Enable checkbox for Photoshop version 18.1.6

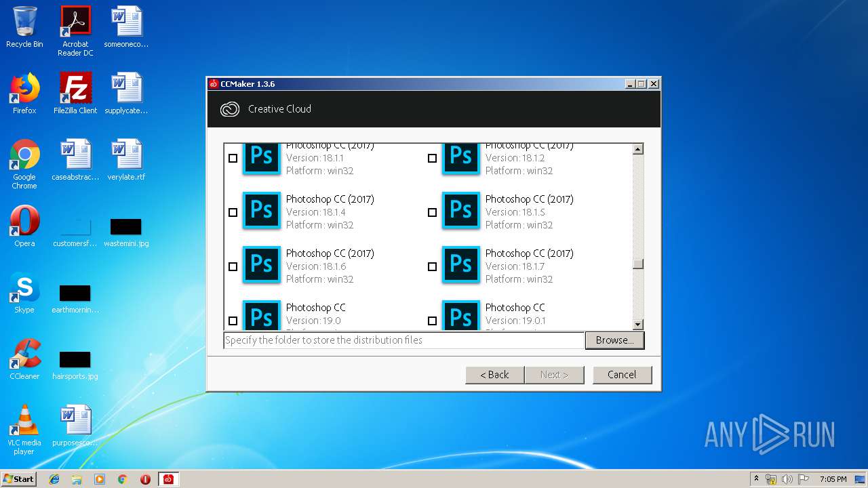coord(233,266)
